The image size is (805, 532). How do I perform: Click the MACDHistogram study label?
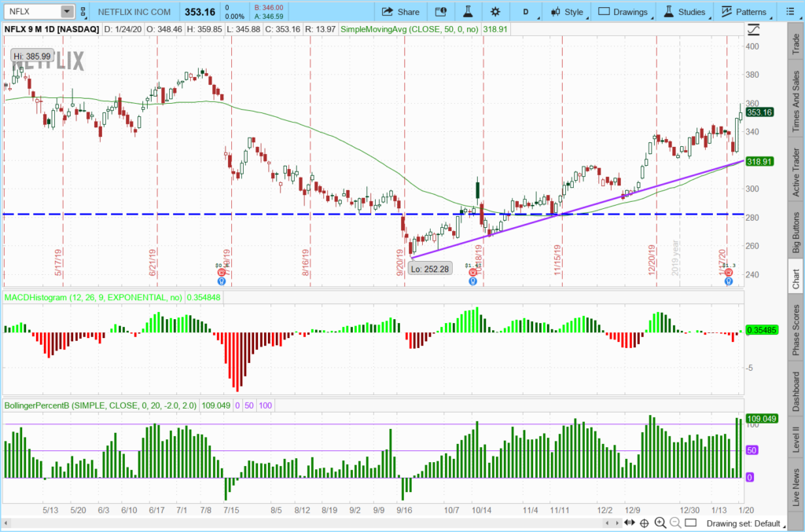pos(94,297)
